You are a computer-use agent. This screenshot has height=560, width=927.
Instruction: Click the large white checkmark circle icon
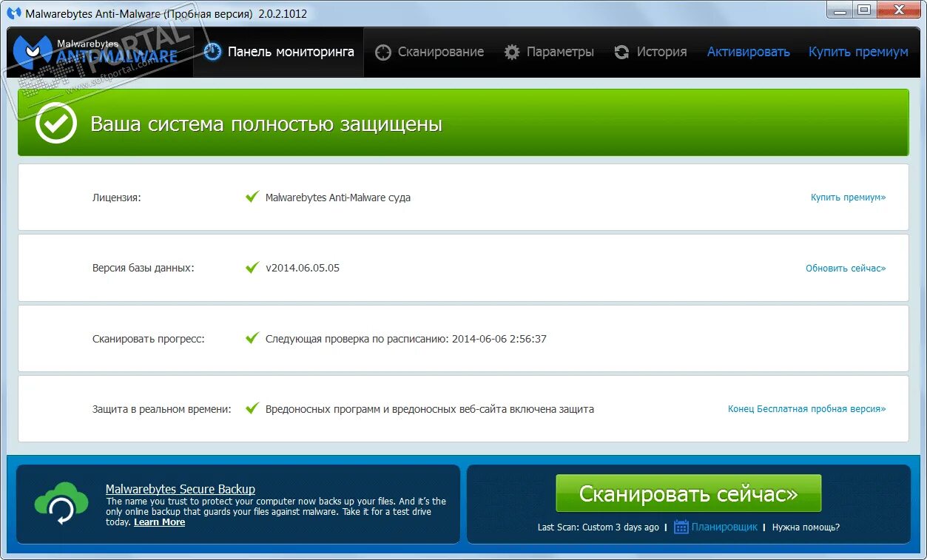click(56, 123)
